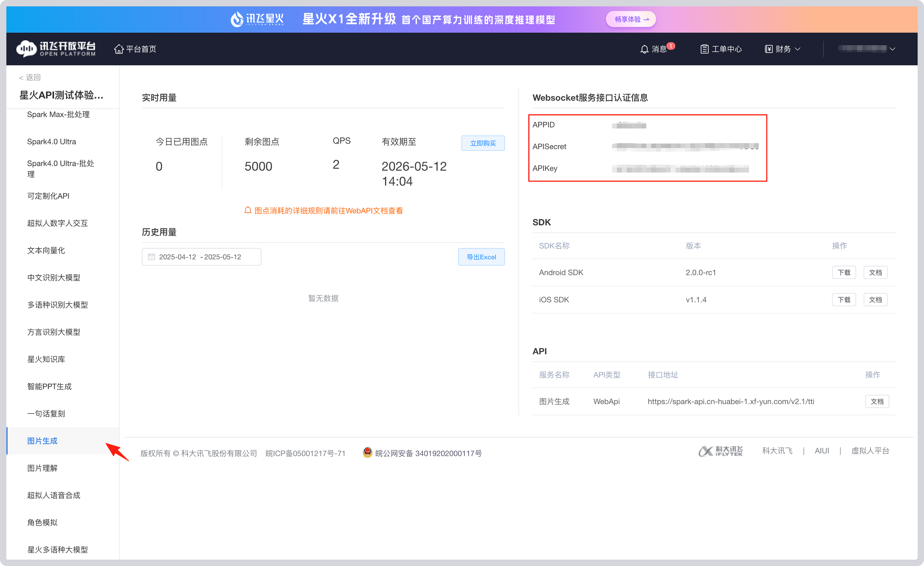Open the 工单中心 ticket center
This screenshot has height=566, width=924.
click(720, 48)
